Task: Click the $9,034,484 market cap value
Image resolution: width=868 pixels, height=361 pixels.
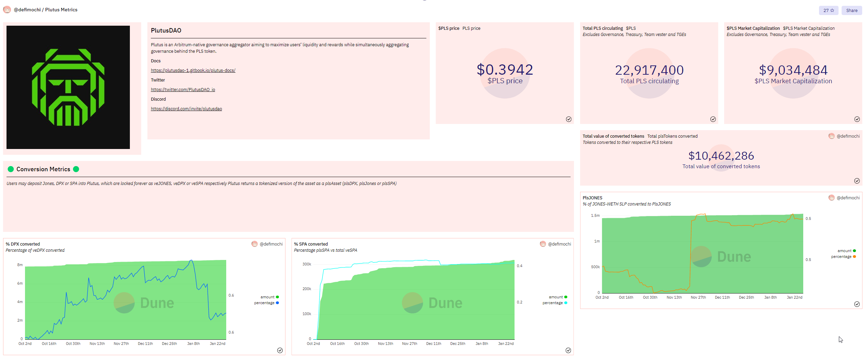Action: pos(793,70)
